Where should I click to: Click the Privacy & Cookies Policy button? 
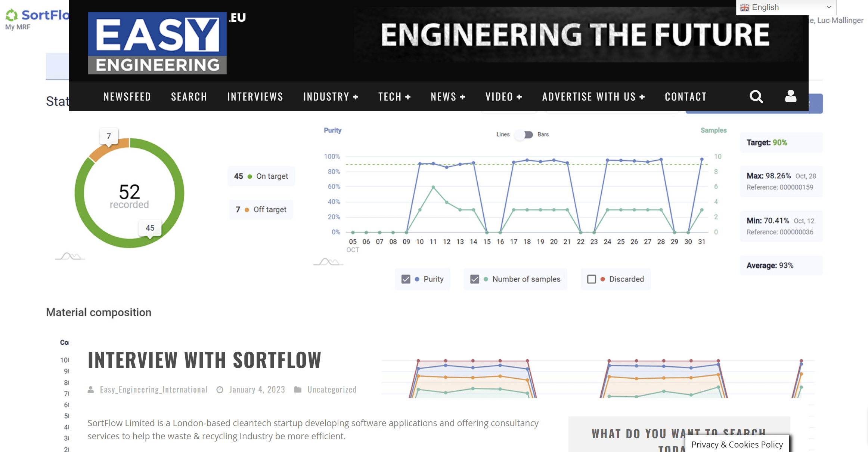[737, 444]
